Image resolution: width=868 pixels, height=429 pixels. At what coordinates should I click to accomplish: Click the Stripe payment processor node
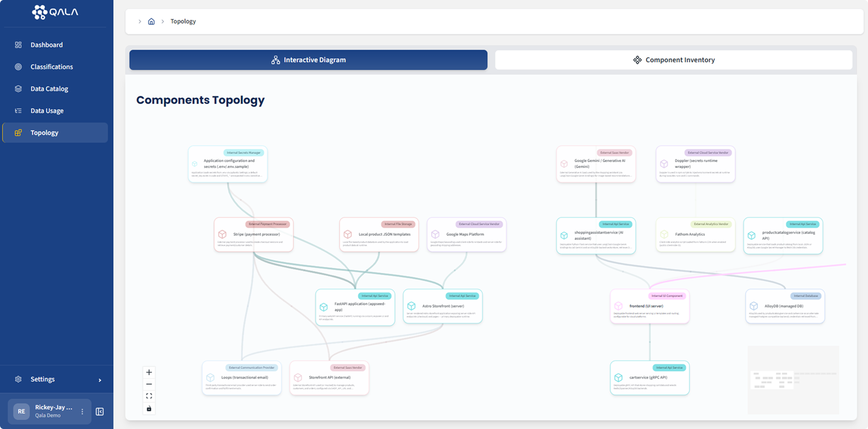click(x=254, y=234)
